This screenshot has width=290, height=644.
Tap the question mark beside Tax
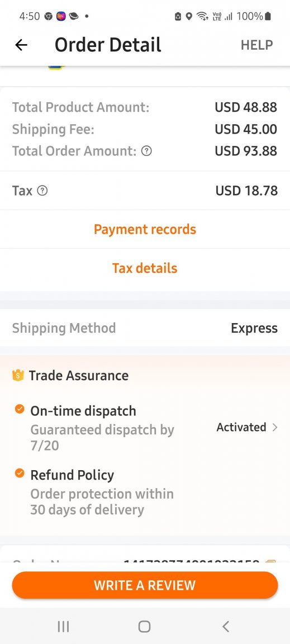tap(42, 191)
